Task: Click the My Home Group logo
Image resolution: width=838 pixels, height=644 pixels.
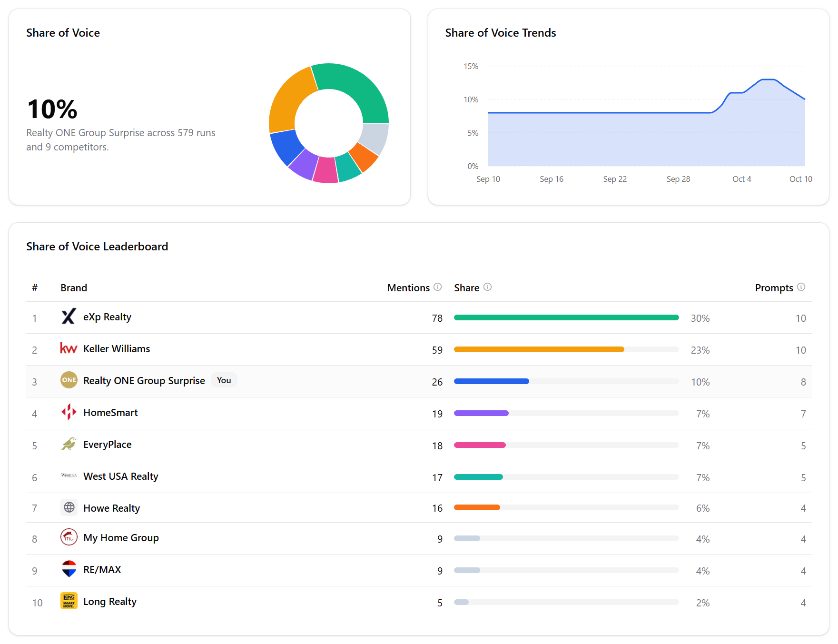Action: (x=69, y=537)
